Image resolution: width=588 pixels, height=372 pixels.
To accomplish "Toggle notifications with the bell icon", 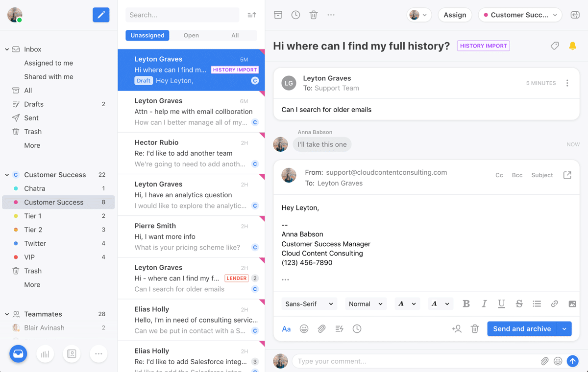I will [x=572, y=46].
